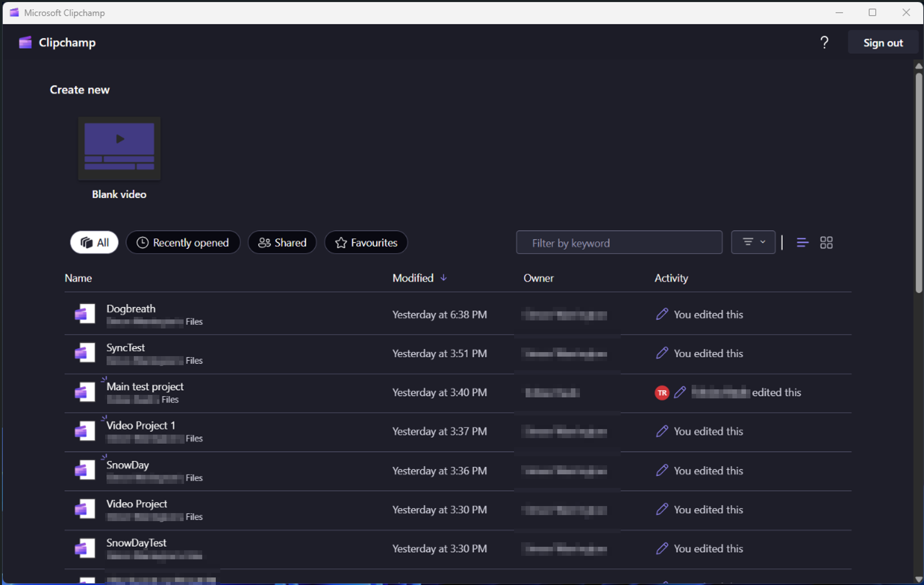Click the pencil icon in Main test project row
The height and width of the screenshot is (585, 924).
point(680,392)
